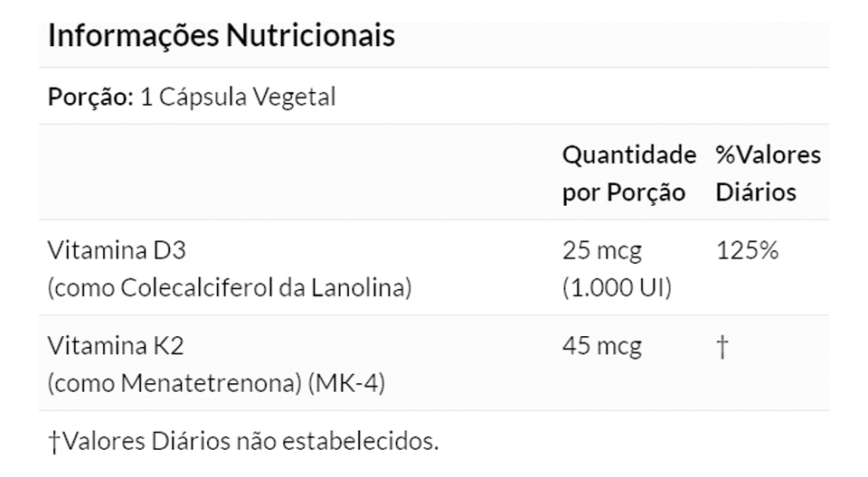868x477 pixels.
Task: Click the Quantidade por Porção column header
Action: (628, 173)
